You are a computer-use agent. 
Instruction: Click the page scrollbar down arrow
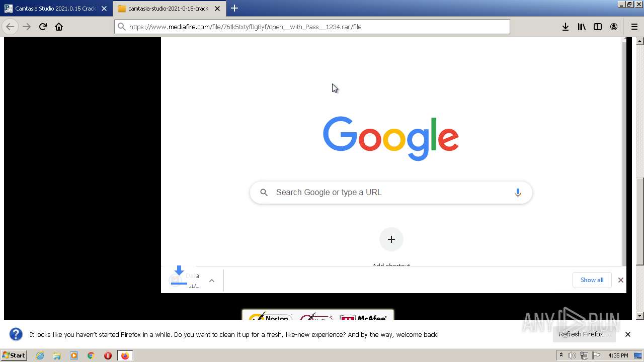[x=640, y=316]
